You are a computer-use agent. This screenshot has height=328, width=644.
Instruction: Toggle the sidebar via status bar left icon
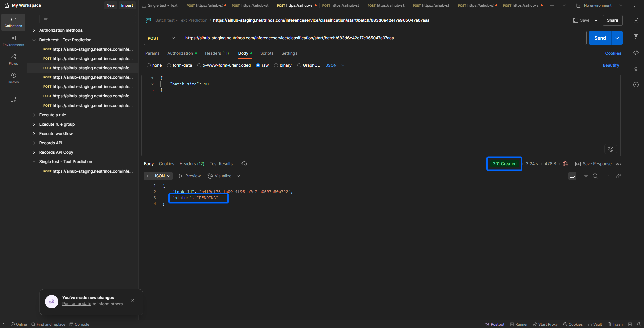tap(4, 324)
